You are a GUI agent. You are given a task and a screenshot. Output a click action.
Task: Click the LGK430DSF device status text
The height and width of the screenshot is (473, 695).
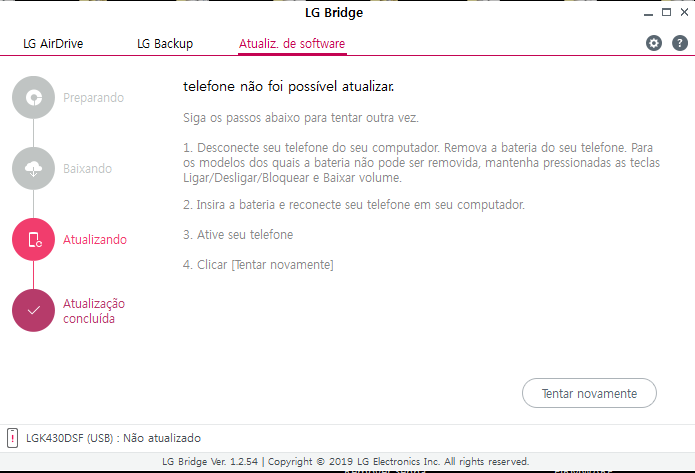coord(113,438)
